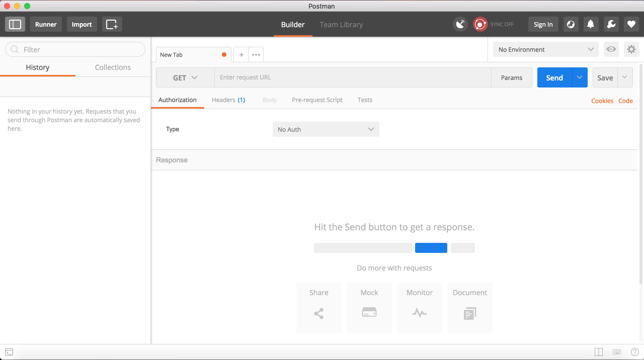Click 'Do more with requests' text

click(394, 268)
